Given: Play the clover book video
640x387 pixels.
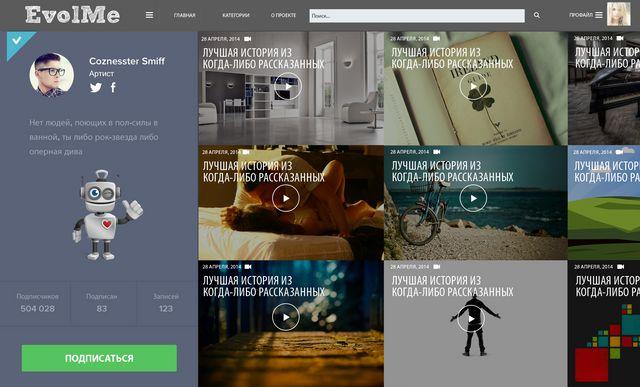Looking at the screenshot, I should [x=473, y=86].
